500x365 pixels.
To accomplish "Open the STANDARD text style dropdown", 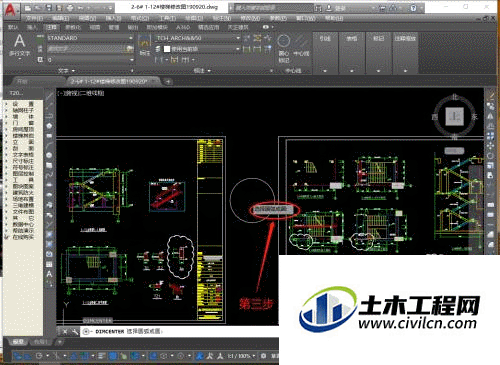I will tap(90, 38).
